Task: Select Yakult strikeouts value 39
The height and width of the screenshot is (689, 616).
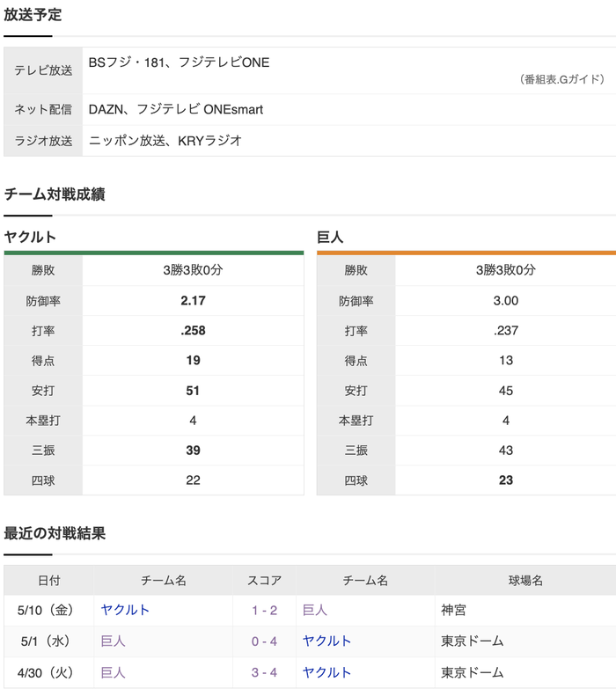Action: pyautogui.click(x=193, y=451)
